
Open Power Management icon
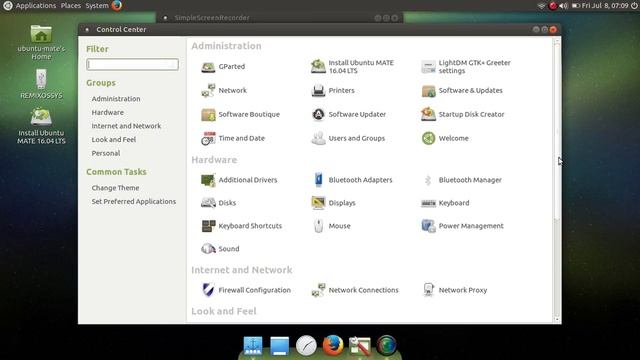(x=428, y=226)
